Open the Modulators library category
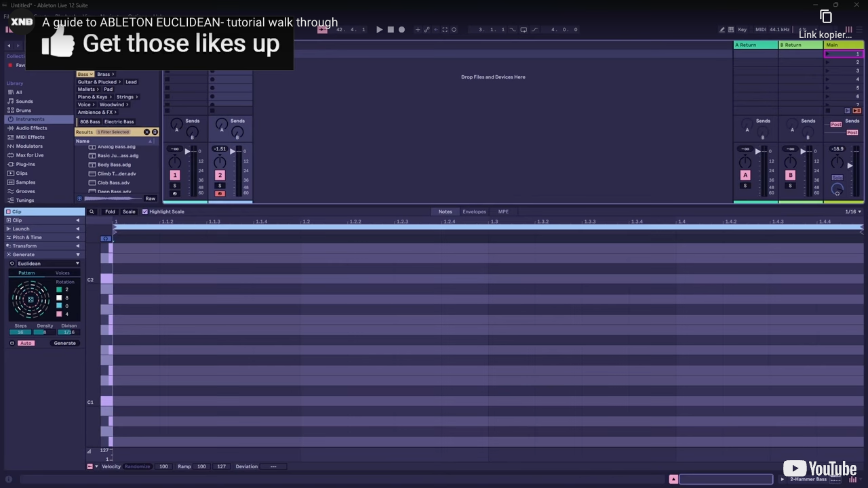The image size is (868, 488). (29, 146)
